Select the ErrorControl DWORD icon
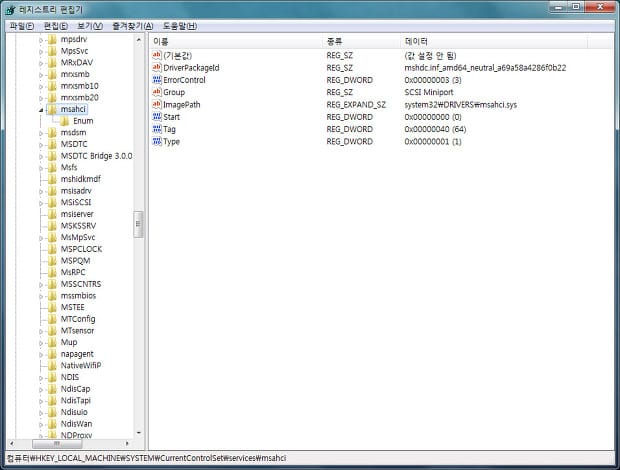 (x=156, y=80)
